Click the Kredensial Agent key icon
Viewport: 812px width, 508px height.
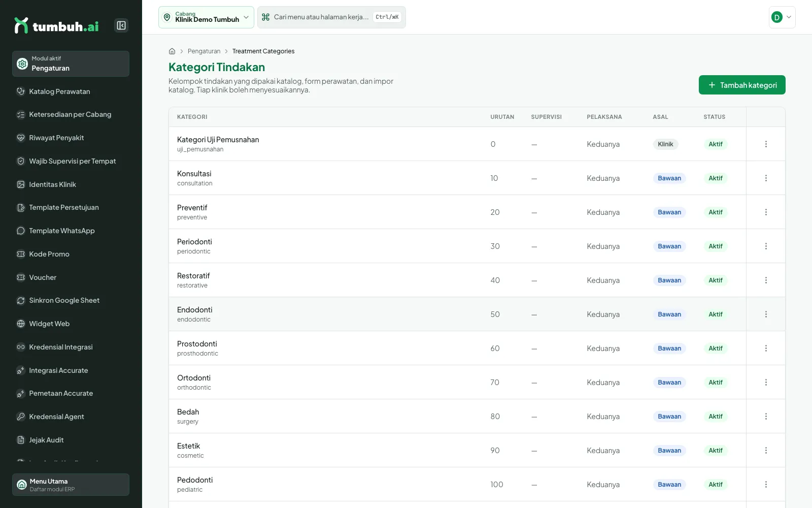click(21, 417)
